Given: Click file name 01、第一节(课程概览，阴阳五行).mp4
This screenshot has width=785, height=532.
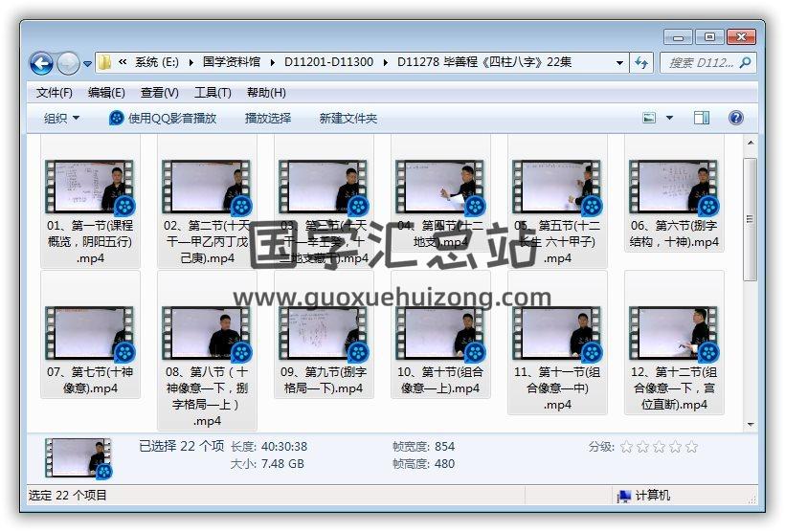Looking at the screenshot, I should pyautogui.click(x=90, y=242).
